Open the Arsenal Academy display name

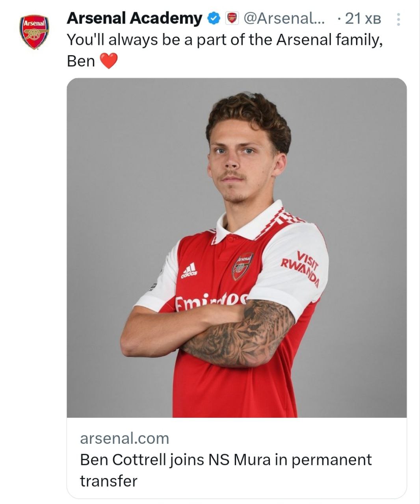(x=134, y=18)
